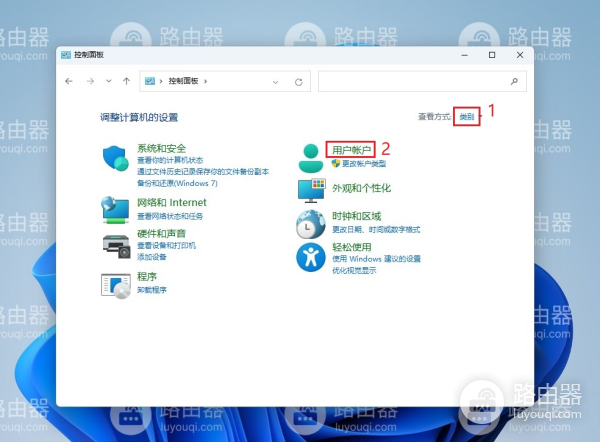Open 网络和 Internet category
600x442 pixels.
click(171, 202)
